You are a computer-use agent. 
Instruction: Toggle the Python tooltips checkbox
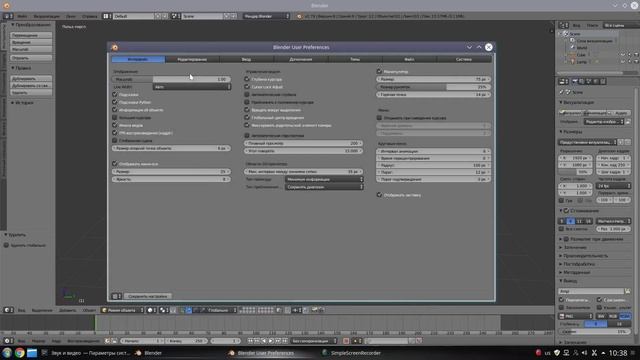[115, 102]
